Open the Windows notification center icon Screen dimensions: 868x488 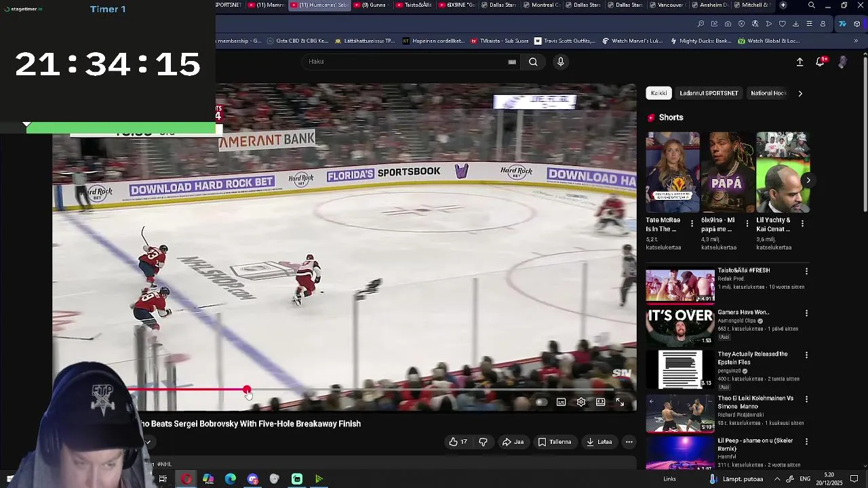pos(854,479)
